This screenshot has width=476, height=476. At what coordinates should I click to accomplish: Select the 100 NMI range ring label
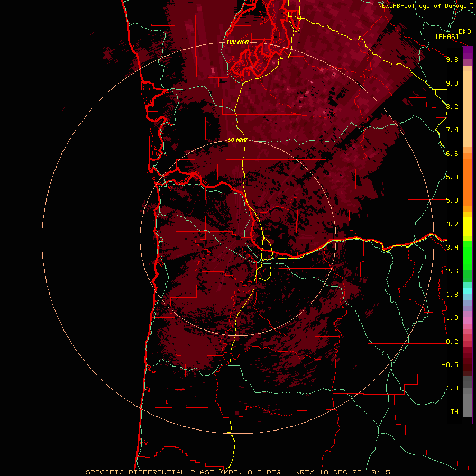[x=237, y=42]
